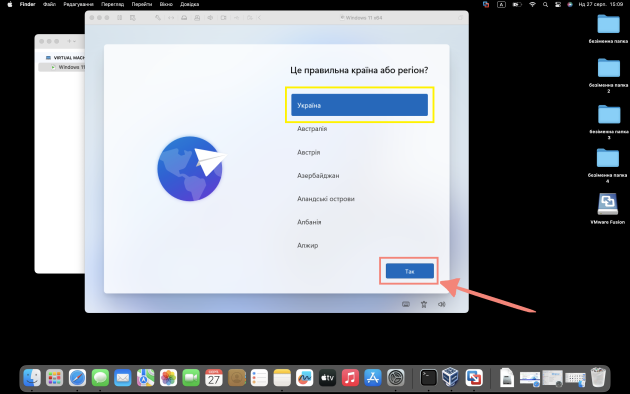Open VM settings wrench icon
Screen dimensions: 630x394
(158, 18)
